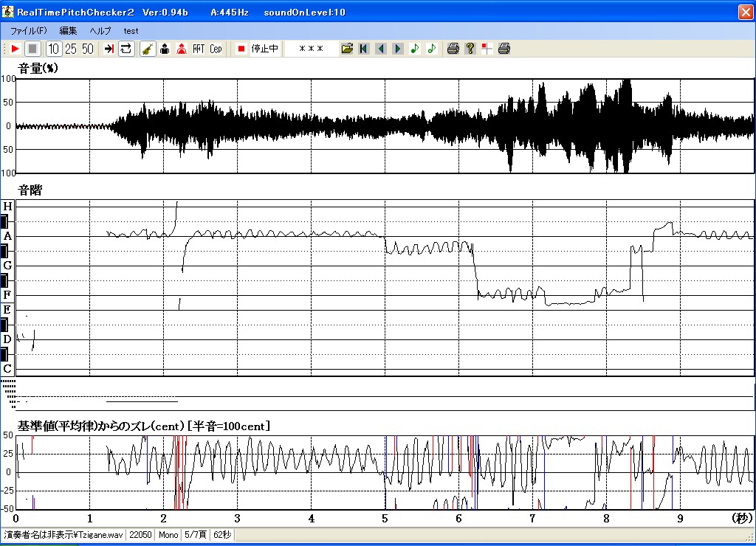This screenshot has height=546, width=756.
Task: Switch analysis to FFT mode
Action: pos(199,49)
